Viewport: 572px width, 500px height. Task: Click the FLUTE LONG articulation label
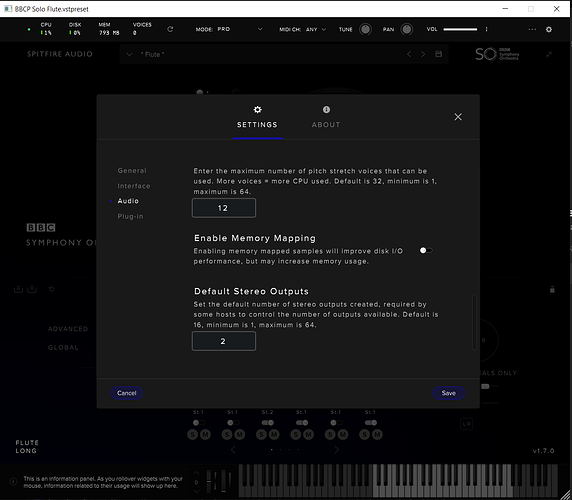point(27,446)
